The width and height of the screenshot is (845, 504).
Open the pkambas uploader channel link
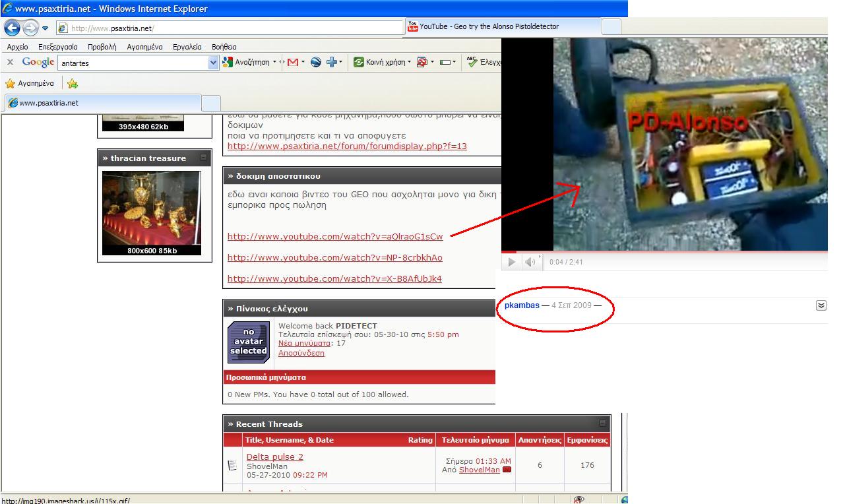click(x=522, y=305)
